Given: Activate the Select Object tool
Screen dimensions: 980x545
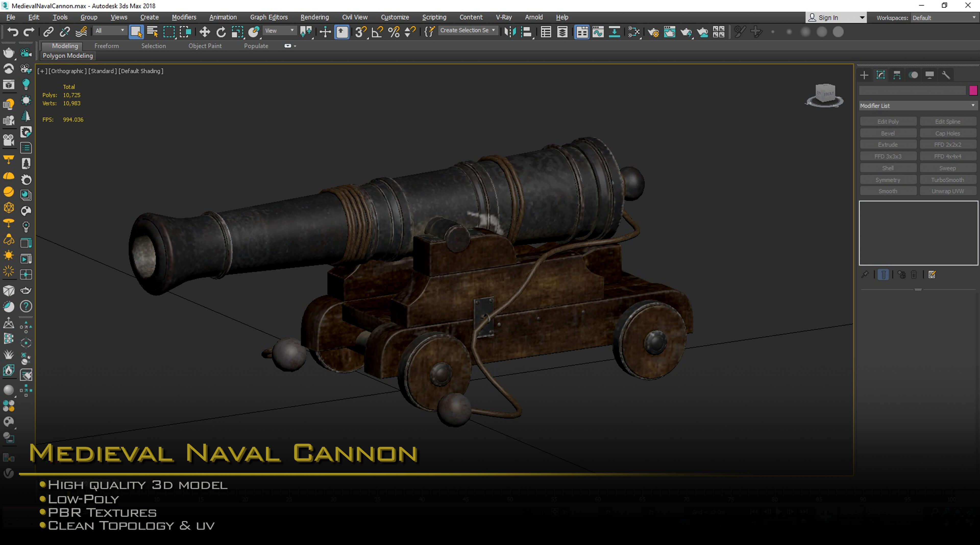Looking at the screenshot, I should pos(136,32).
